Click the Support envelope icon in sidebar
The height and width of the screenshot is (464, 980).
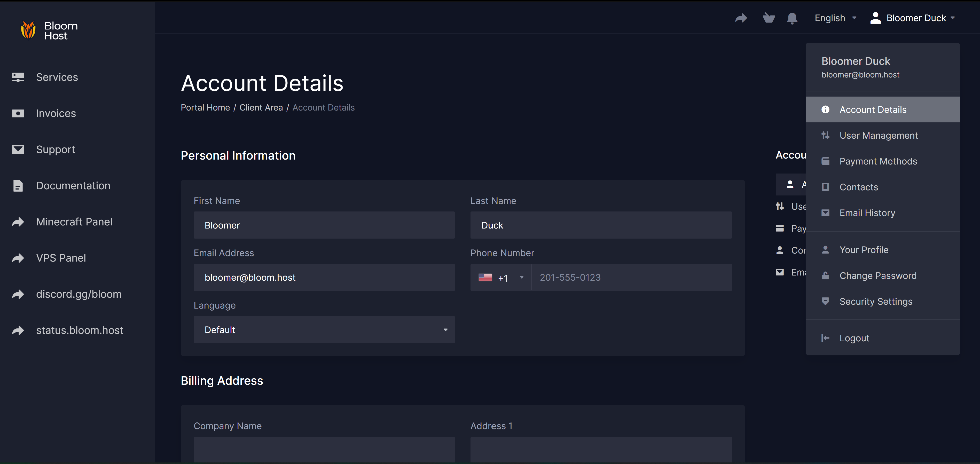(x=18, y=150)
